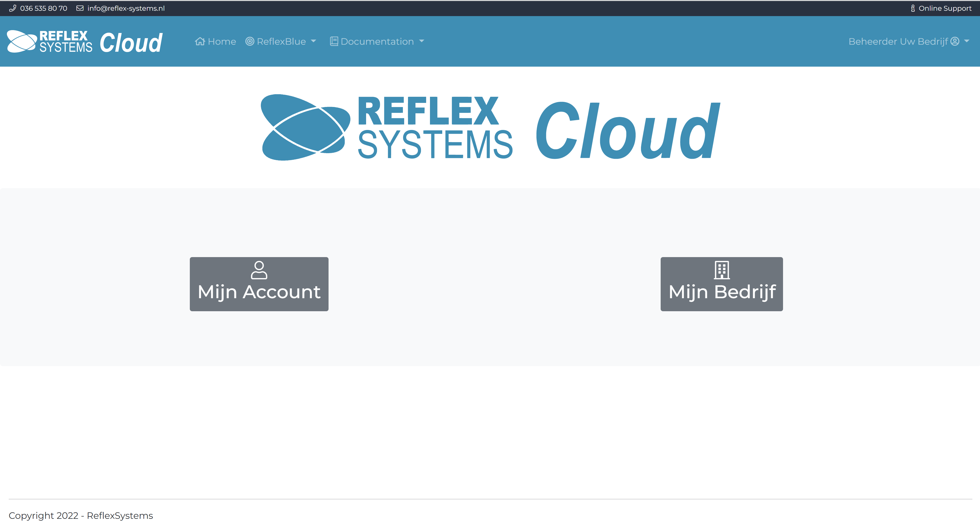Click the Online Support link text
This screenshot has width=980, height=529.
point(945,8)
